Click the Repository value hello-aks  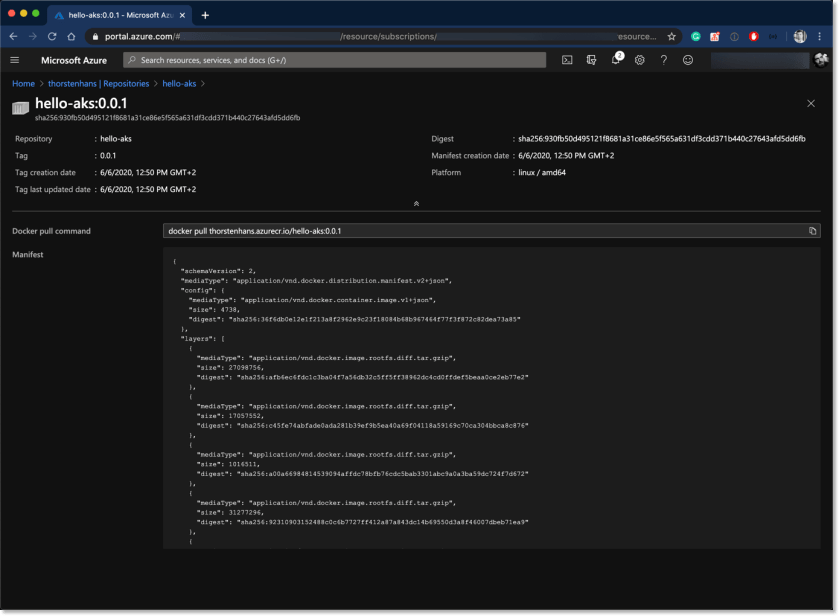(x=116, y=139)
